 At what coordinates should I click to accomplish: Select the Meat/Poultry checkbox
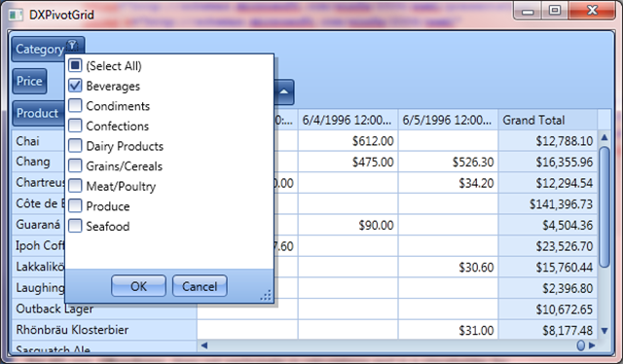pos(75,186)
